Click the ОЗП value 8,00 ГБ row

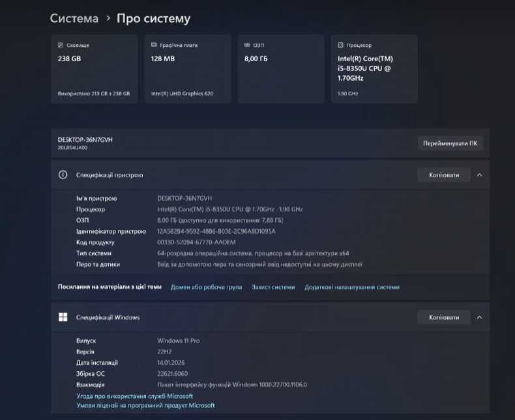point(220,220)
